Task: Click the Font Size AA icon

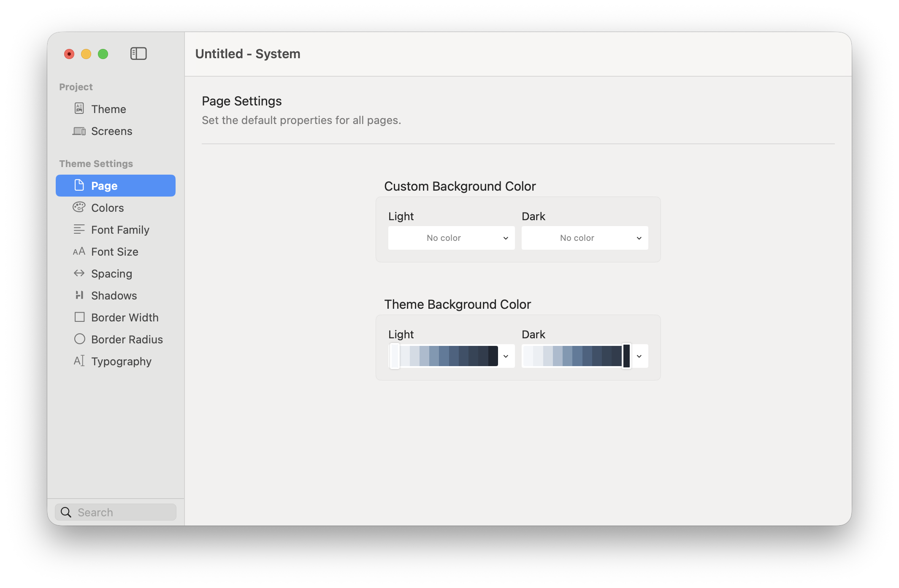Action: tap(79, 251)
